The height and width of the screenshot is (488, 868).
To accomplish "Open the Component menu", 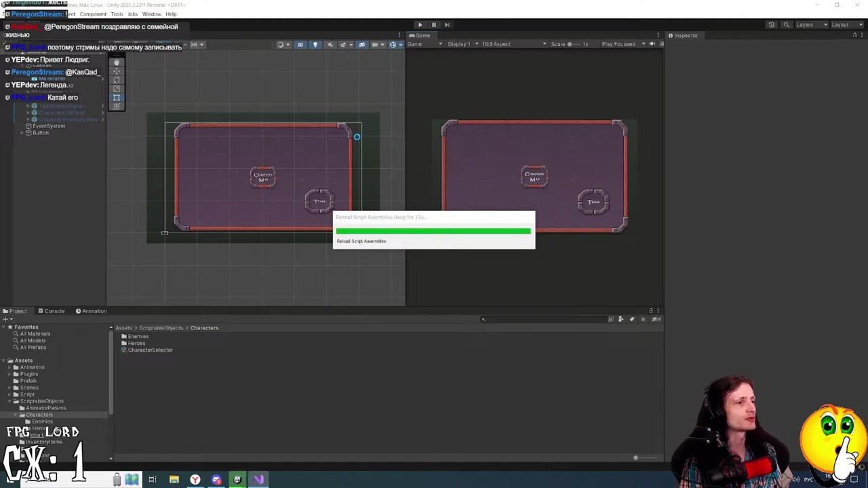I will pyautogui.click(x=93, y=14).
